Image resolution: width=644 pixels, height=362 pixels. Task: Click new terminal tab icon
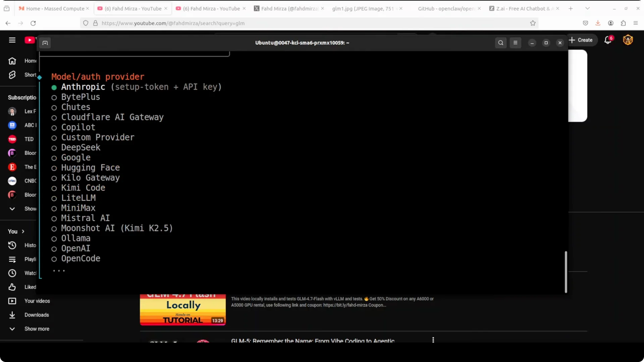[45, 43]
